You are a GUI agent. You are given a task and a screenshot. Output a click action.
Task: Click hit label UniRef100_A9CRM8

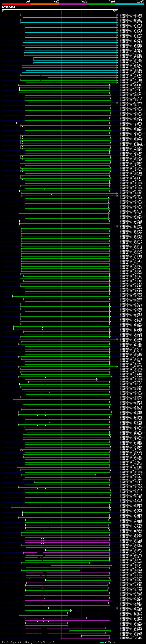[131, 572]
